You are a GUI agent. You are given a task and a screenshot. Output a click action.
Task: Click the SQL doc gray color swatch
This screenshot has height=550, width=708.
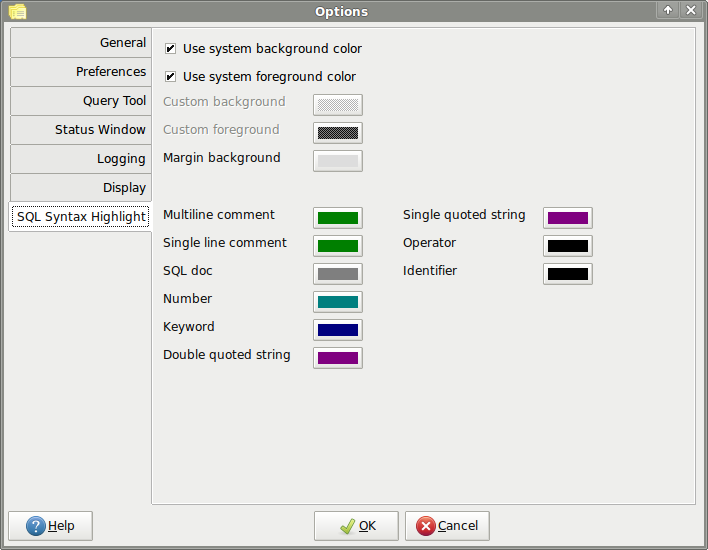click(338, 274)
